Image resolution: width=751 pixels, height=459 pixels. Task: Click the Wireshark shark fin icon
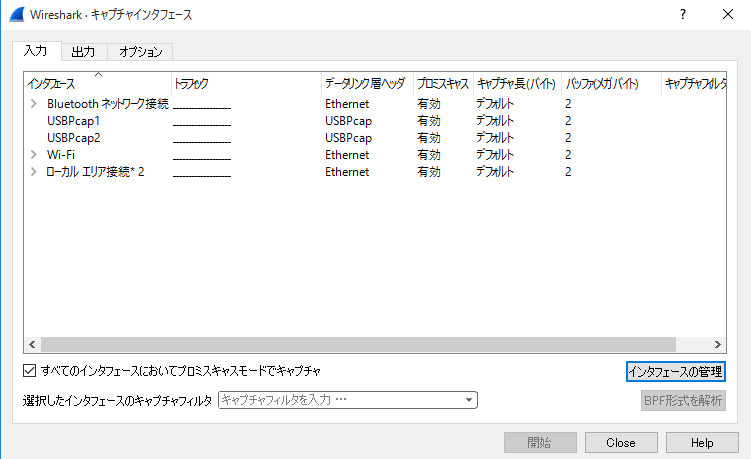pos(17,14)
